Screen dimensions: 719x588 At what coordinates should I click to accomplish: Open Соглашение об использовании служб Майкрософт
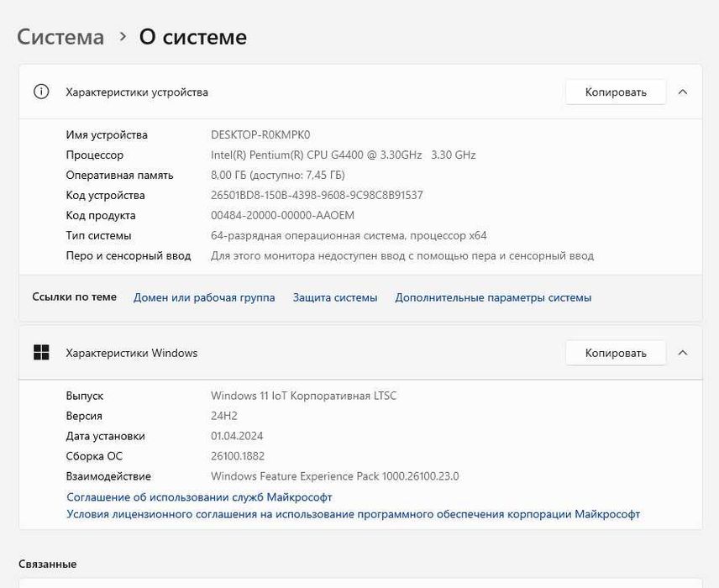tap(199, 497)
